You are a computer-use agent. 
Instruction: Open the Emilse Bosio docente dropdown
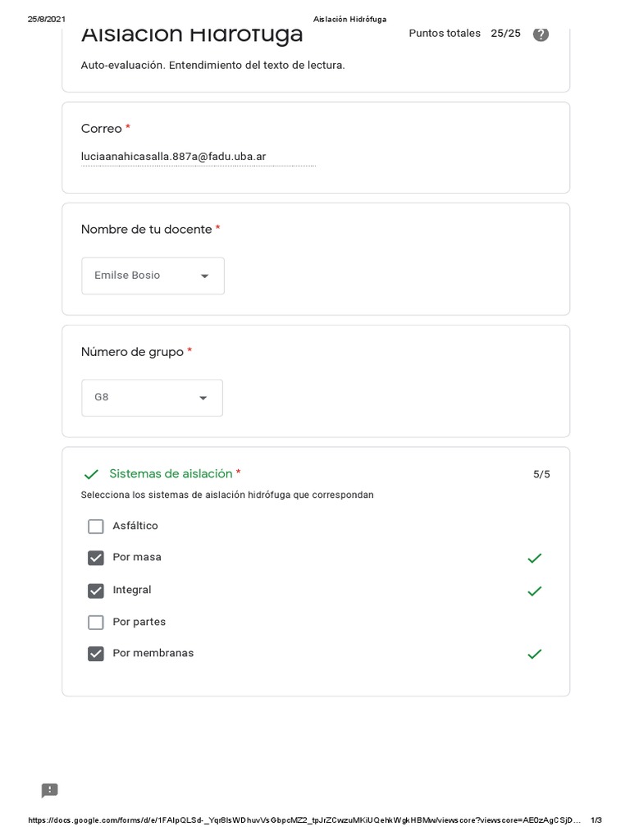[153, 276]
